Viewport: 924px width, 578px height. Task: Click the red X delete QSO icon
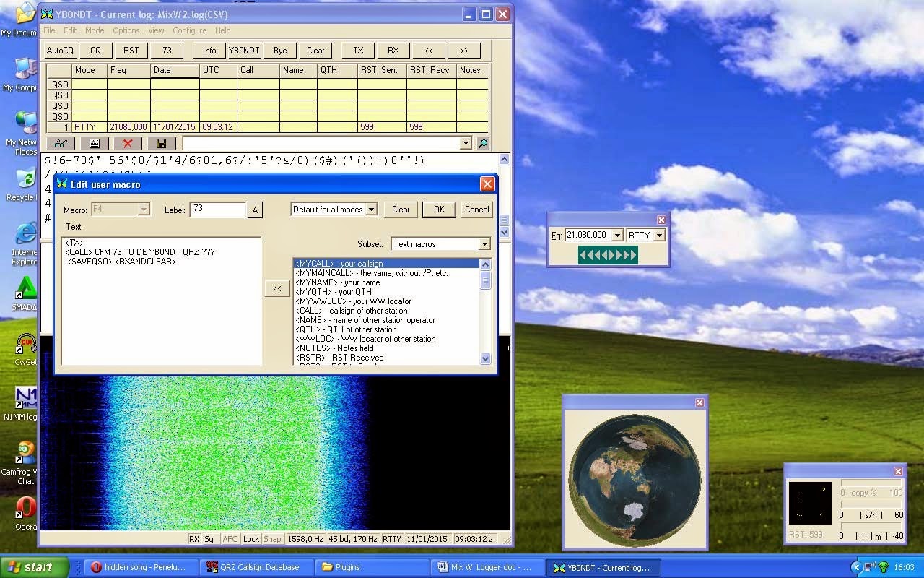click(x=128, y=144)
